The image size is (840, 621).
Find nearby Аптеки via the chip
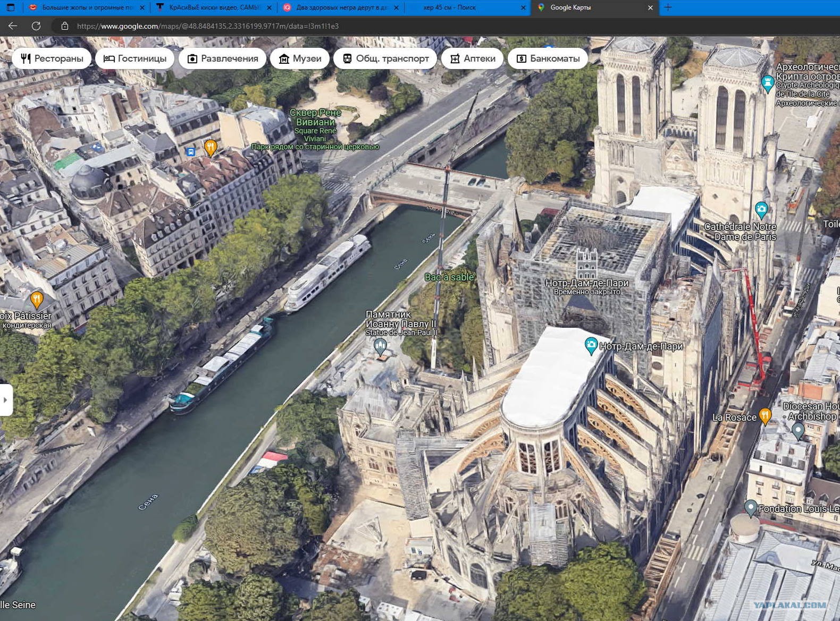click(472, 58)
